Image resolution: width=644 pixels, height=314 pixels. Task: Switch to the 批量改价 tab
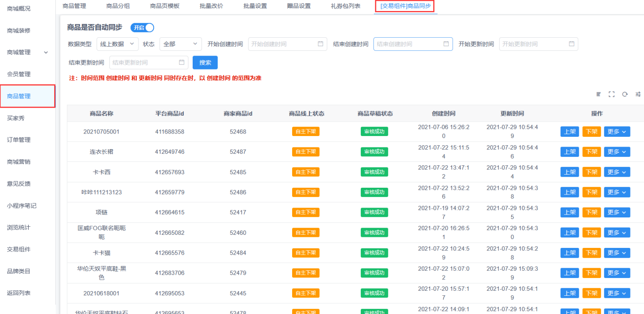(211, 6)
